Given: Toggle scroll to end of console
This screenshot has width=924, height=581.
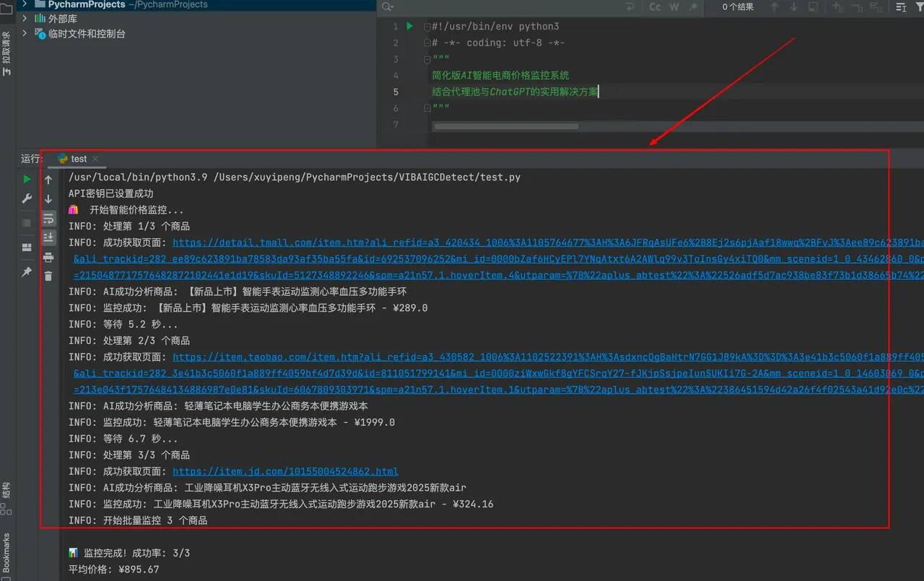Looking at the screenshot, I should tap(48, 237).
